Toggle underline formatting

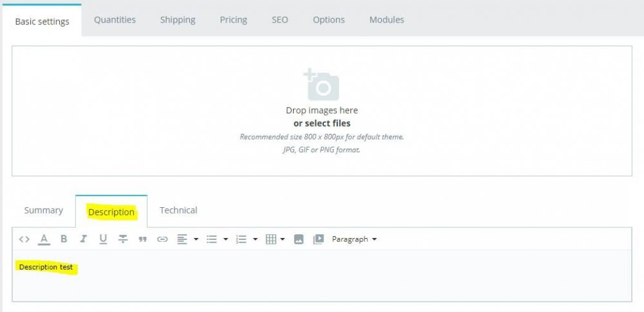click(x=103, y=239)
